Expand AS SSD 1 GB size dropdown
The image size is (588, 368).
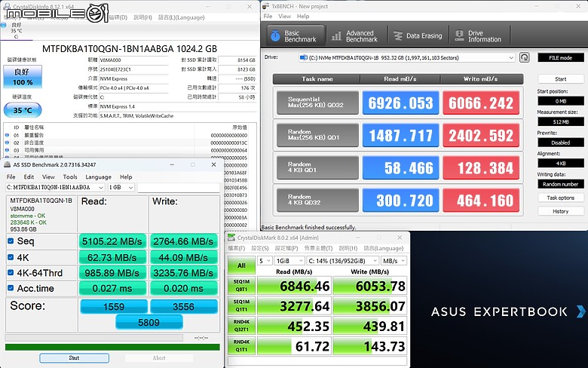click(x=130, y=187)
